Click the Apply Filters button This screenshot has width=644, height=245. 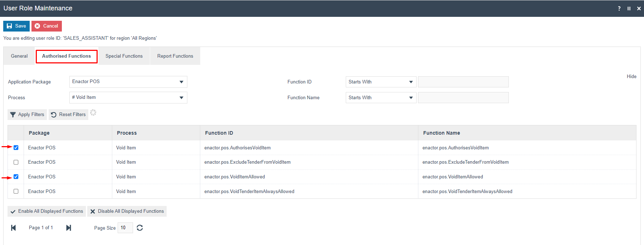27,115
